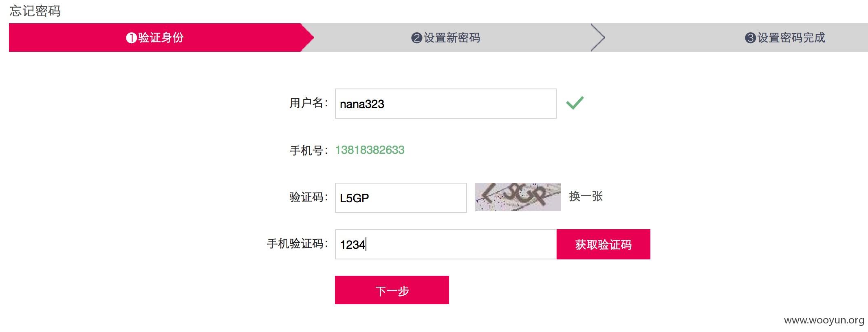The height and width of the screenshot is (332, 868).
Task: Focus the 手机验证码 input field
Action: [x=445, y=244]
